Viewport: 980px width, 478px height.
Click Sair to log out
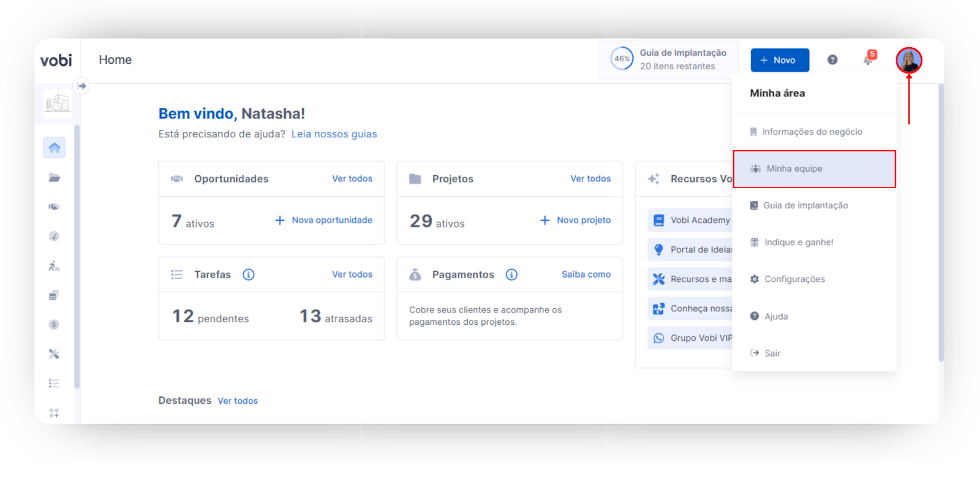pos(815,353)
